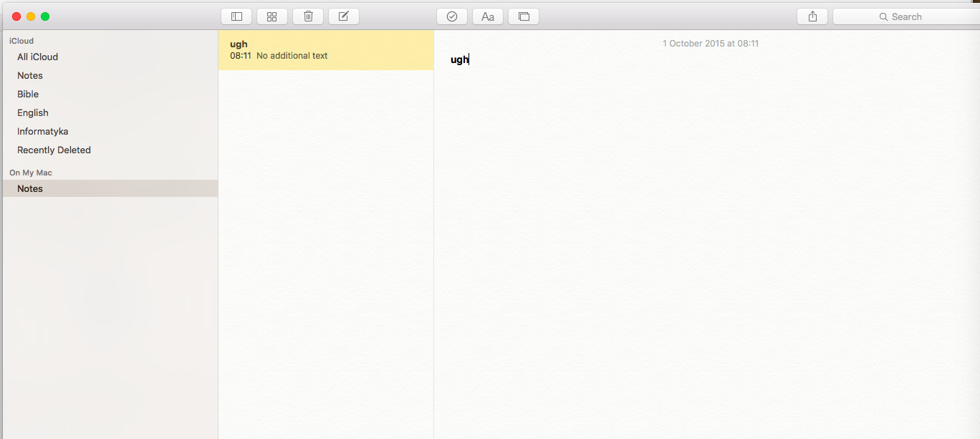Select the Informatyka folder

coord(42,131)
